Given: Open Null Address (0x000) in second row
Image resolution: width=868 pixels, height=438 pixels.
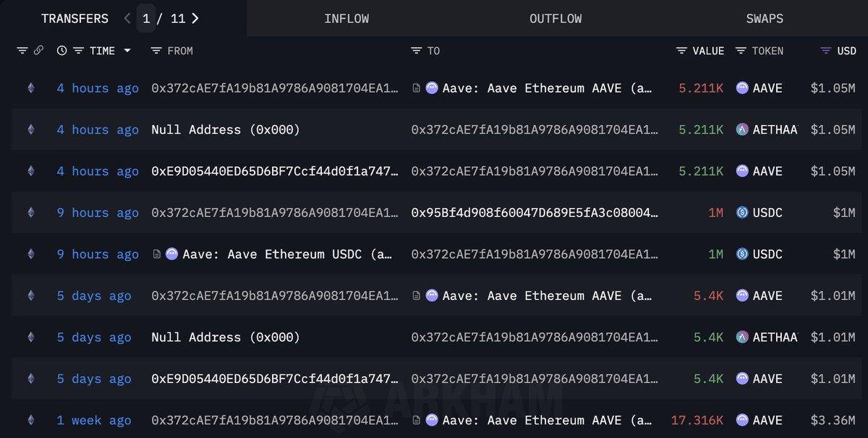Looking at the screenshot, I should click(226, 130).
